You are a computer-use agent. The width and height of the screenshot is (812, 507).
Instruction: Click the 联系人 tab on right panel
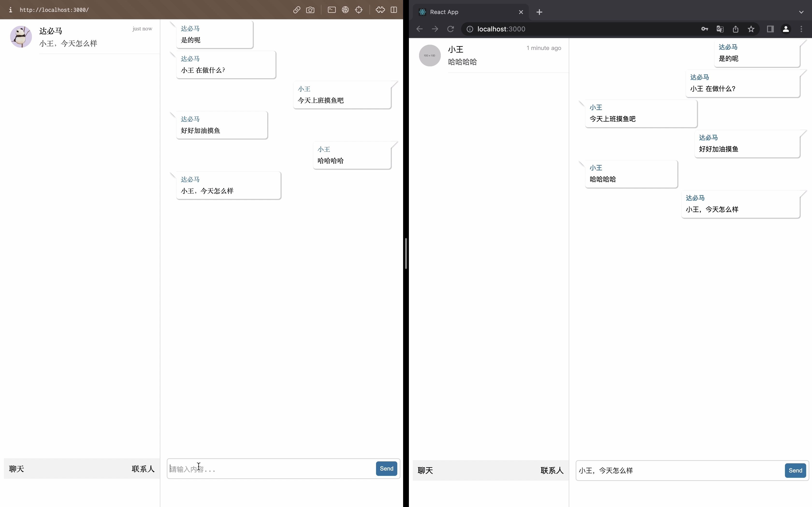click(x=551, y=470)
